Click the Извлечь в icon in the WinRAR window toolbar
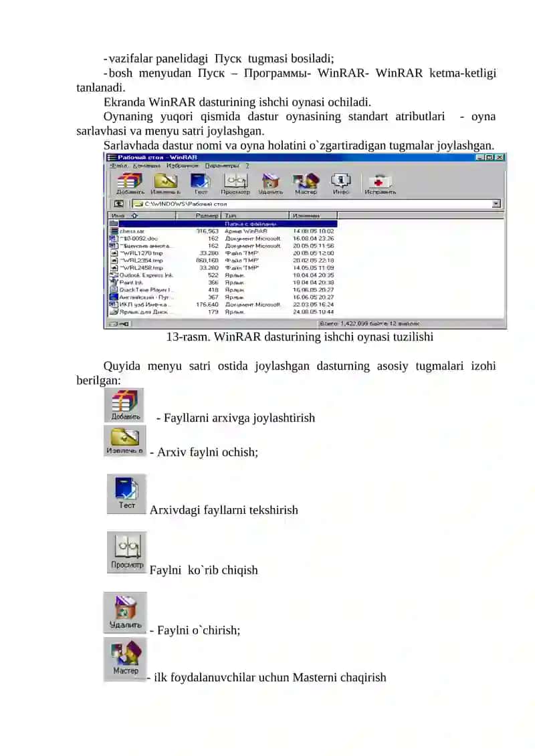This screenshot has width=535, height=756. point(165,182)
